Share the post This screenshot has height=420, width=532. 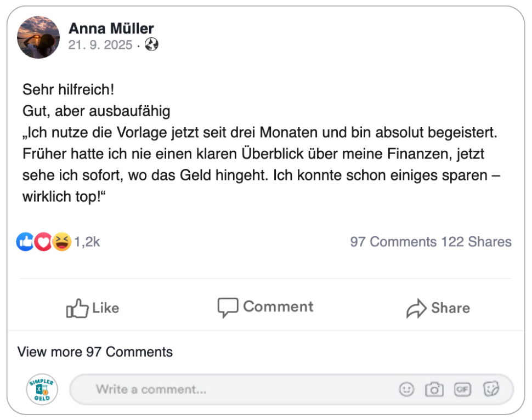[438, 308]
